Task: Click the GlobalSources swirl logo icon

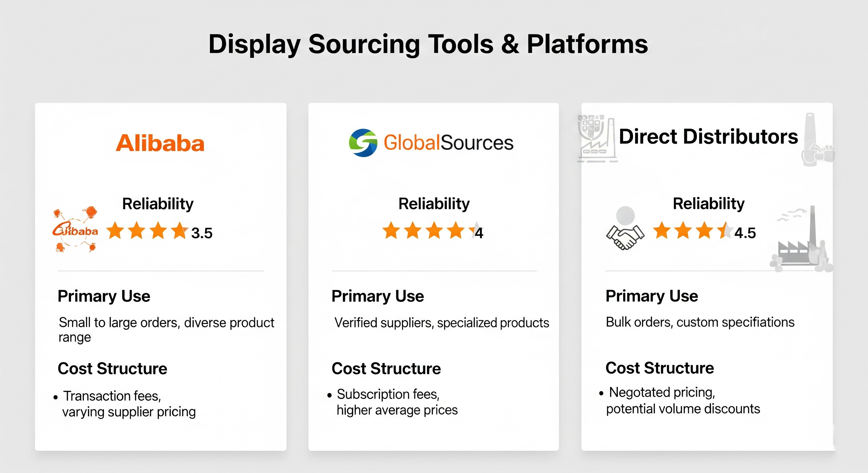Action: point(363,143)
